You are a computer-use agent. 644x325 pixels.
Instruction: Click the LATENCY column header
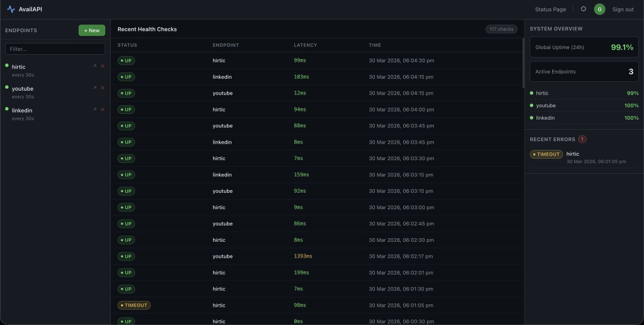(305, 45)
